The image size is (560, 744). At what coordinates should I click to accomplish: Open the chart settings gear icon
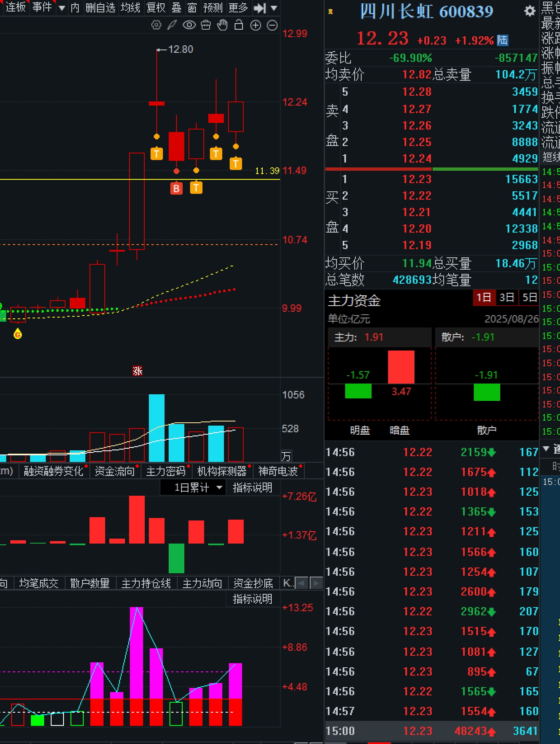[x=156, y=25]
